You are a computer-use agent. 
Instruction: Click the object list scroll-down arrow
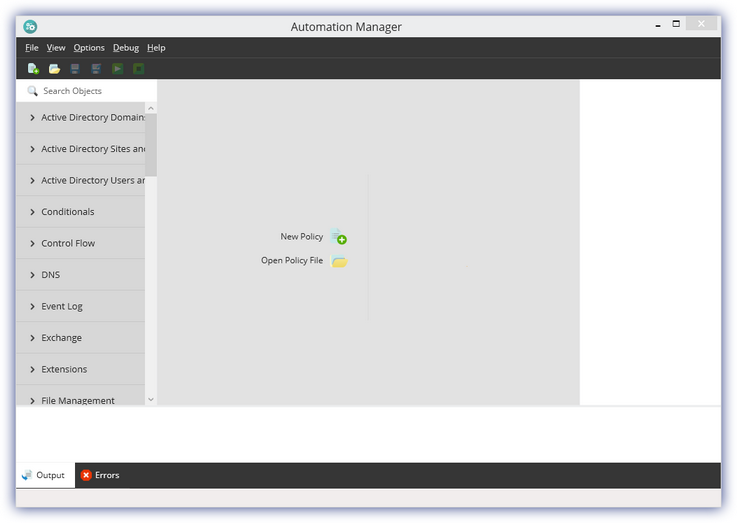click(x=150, y=399)
